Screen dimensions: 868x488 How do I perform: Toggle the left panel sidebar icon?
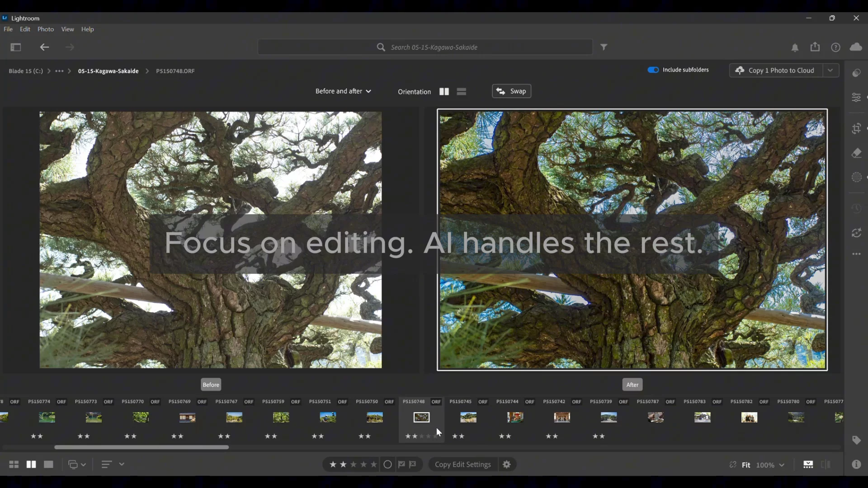point(16,47)
